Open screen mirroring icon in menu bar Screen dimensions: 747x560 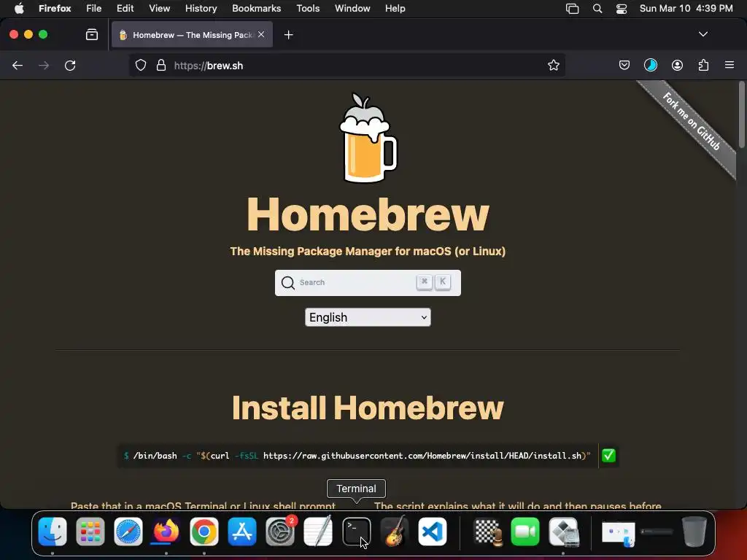(x=572, y=9)
